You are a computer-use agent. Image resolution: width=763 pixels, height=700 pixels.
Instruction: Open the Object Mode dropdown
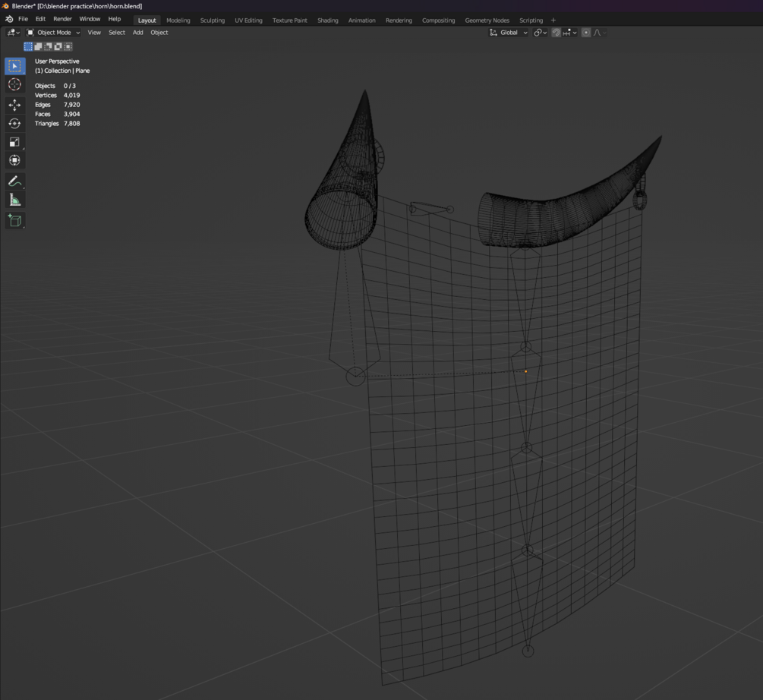53,33
